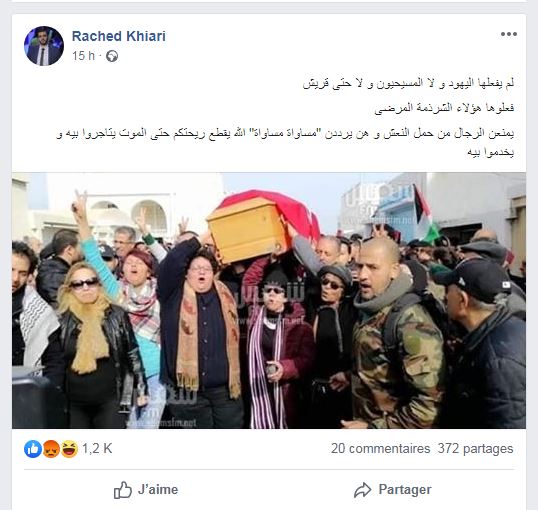Click the coffin in the post photo
This screenshot has width=538, height=510.
[262, 224]
